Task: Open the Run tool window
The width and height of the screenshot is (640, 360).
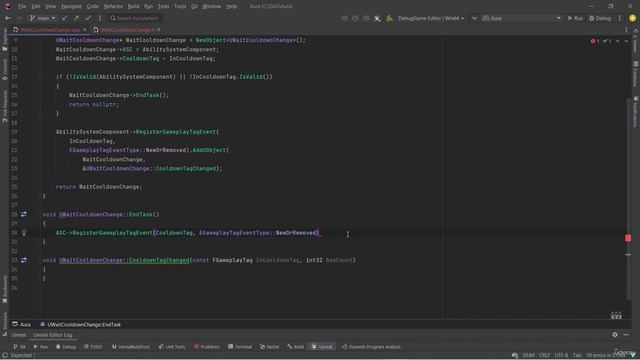Action: 41,347
